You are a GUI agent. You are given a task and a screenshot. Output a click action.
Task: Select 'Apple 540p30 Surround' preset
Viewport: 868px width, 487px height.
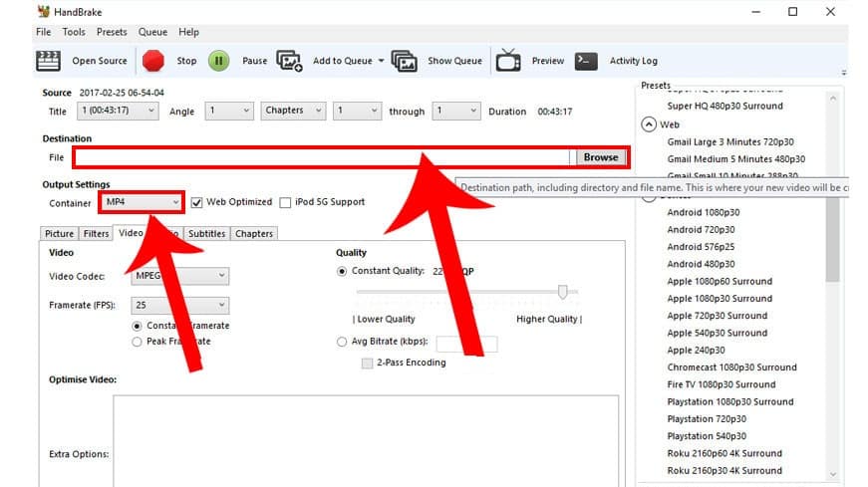click(x=717, y=333)
